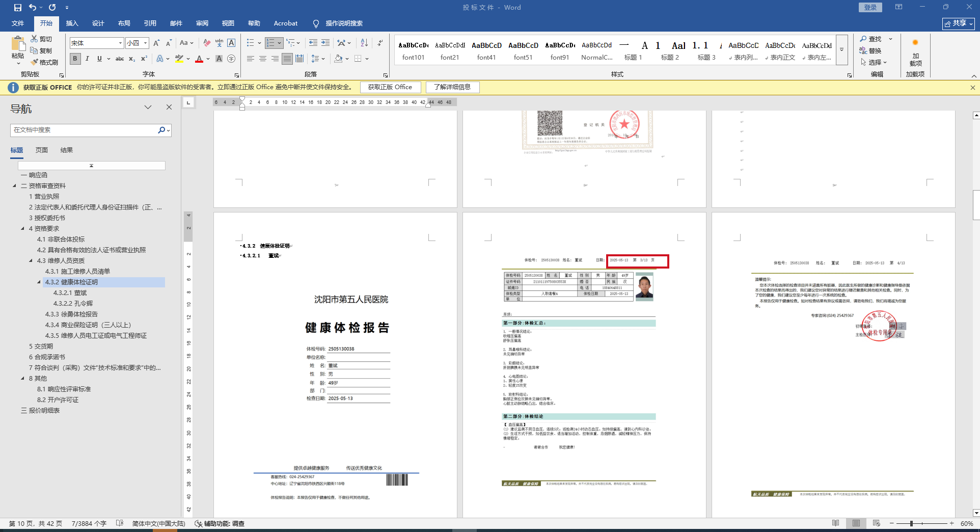Open the 审阅 ribbon tab

202,23
